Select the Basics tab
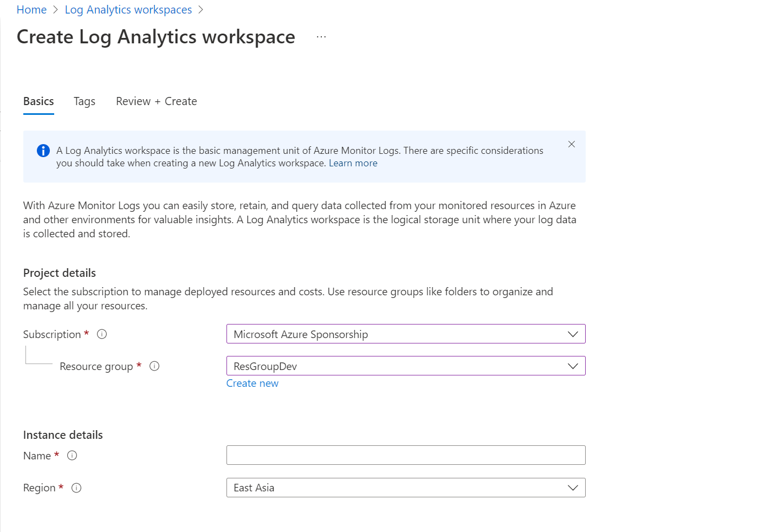Screen dimensions: 758x532 38,101
